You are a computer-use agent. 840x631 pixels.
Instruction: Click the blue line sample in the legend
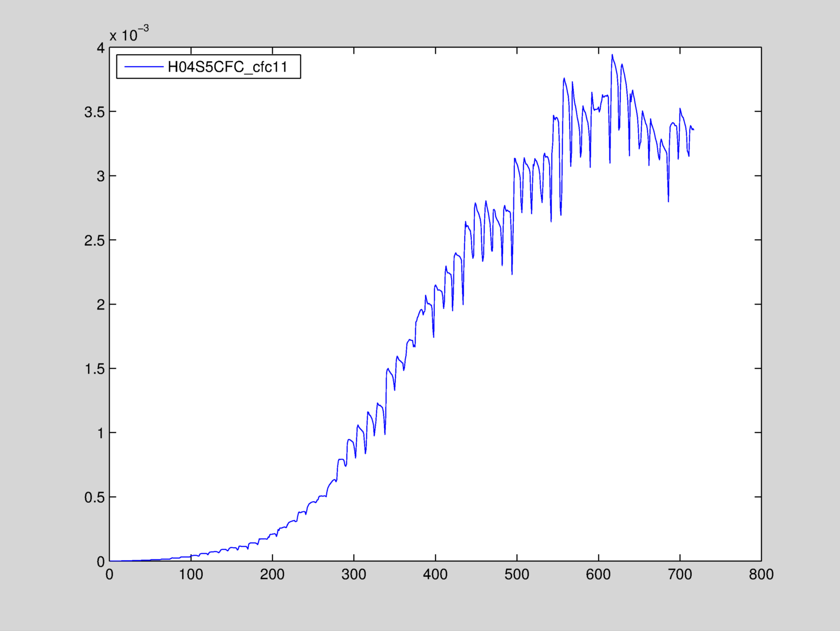[x=143, y=67]
